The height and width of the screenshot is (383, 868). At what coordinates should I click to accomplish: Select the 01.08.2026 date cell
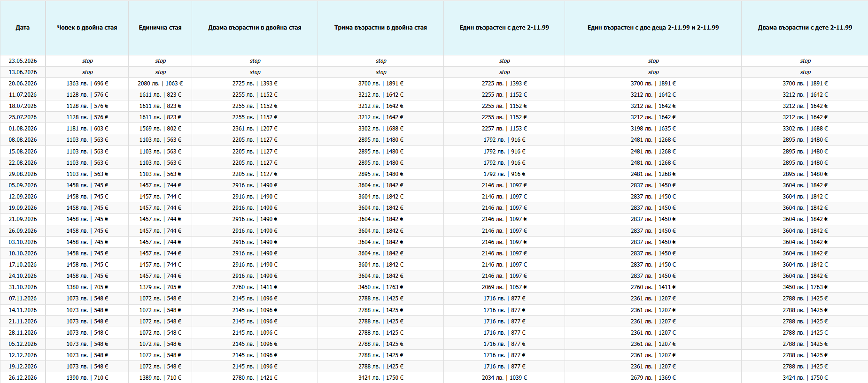(23, 129)
